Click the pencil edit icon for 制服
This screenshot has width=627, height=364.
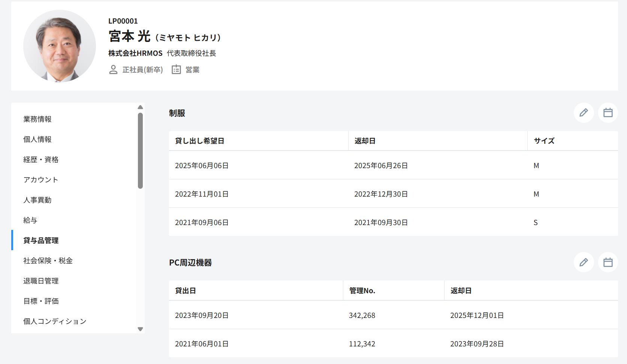pos(584,113)
